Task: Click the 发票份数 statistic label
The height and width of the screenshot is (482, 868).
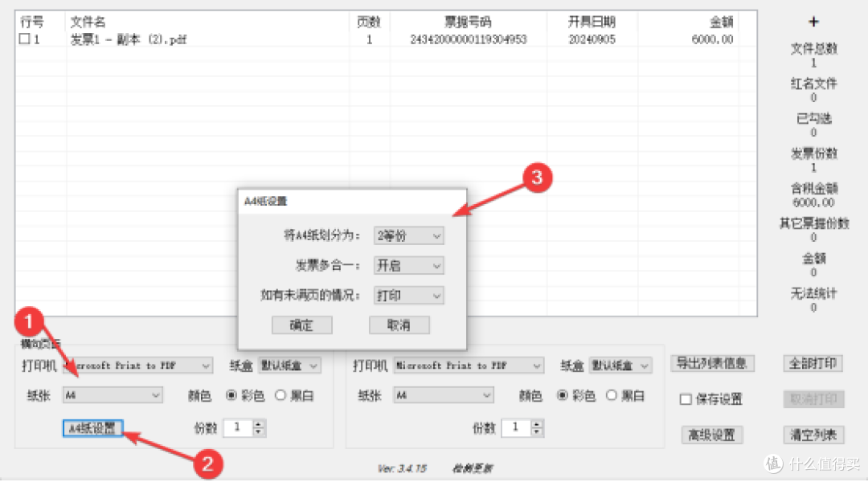Action: tap(813, 153)
